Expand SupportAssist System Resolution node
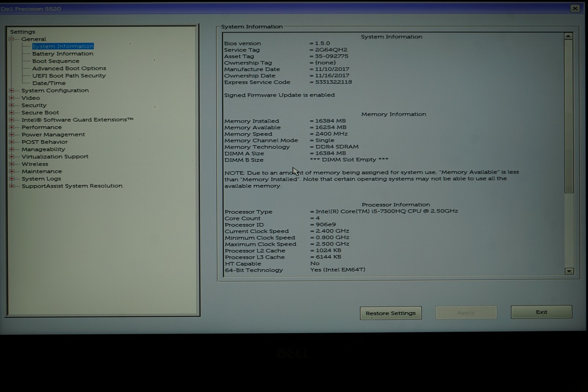Screen dimensions: 588x392 tap(11, 186)
